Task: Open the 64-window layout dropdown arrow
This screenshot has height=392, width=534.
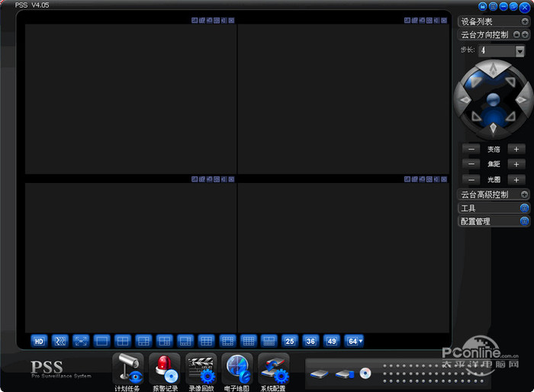Action: [x=361, y=341]
